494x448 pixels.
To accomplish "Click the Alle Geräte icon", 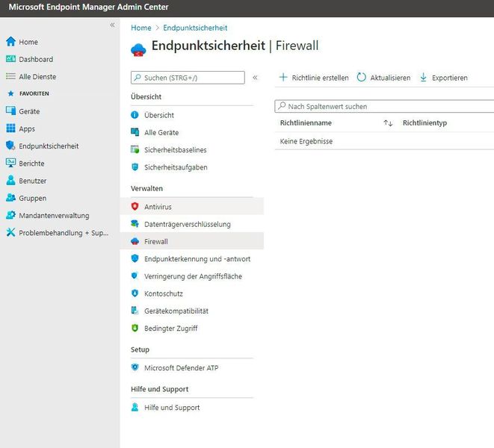I will [135, 132].
